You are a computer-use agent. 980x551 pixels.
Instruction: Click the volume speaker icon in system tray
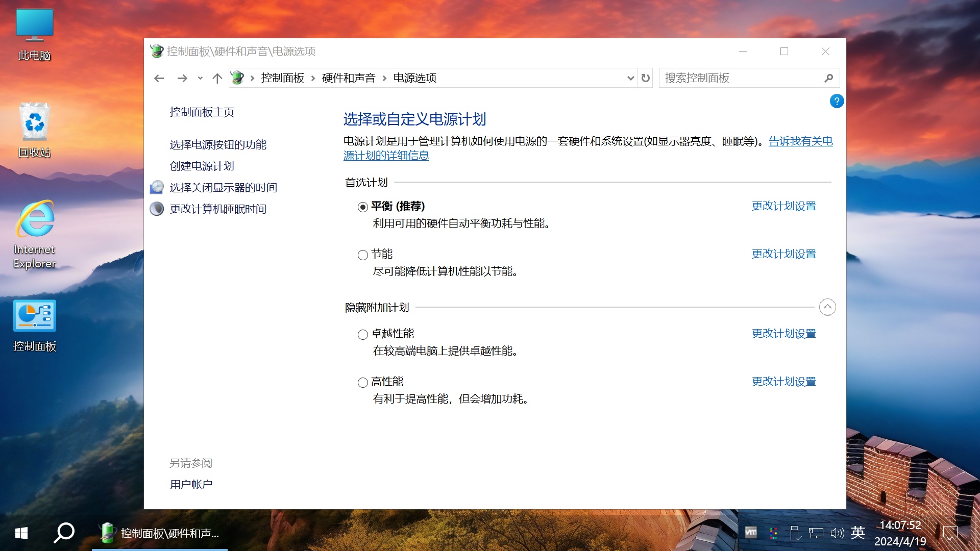837,533
